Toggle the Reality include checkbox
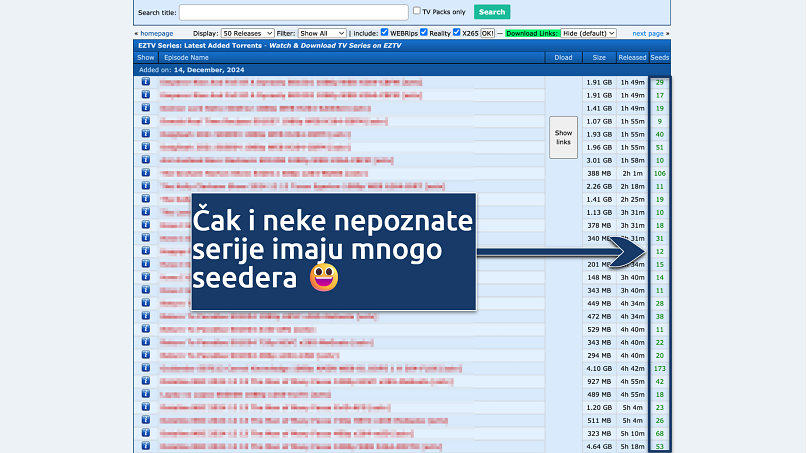The width and height of the screenshot is (806, 453). [457, 33]
